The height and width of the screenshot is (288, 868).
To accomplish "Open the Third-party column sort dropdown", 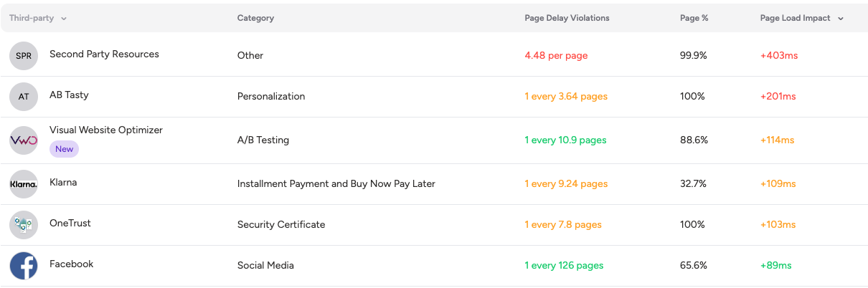I will (x=64, y=19).
